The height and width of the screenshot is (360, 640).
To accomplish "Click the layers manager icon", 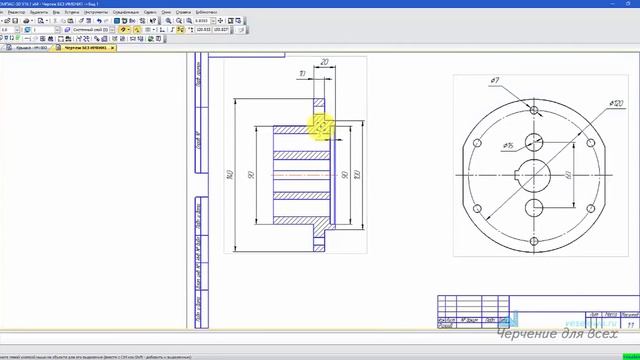I will [67, 30].
